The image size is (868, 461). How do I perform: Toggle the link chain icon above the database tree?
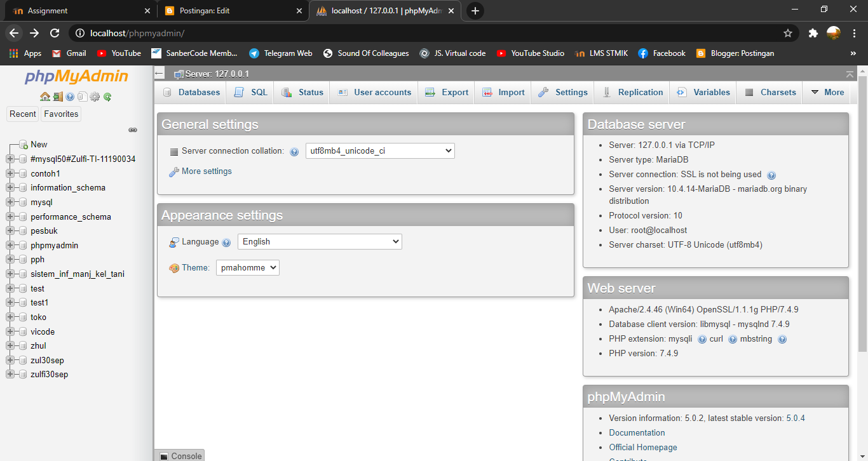pyautogui.click(x=133, y=130)
